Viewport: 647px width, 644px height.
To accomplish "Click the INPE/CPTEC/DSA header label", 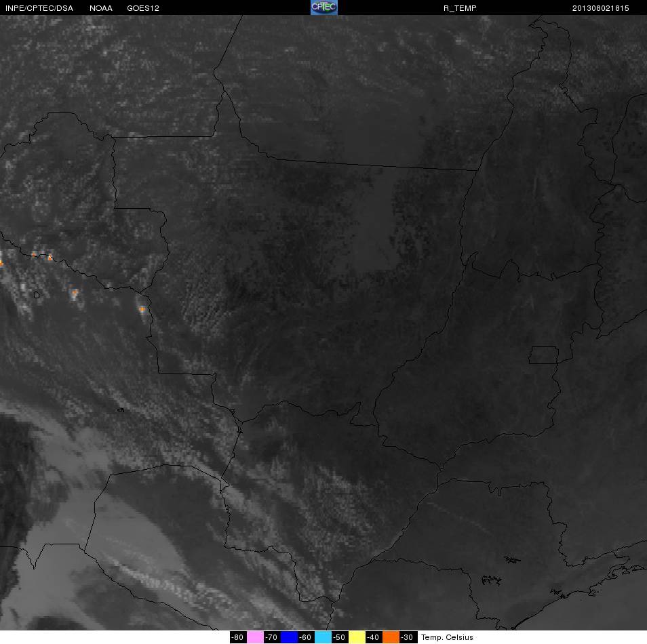I will point(39,8).
